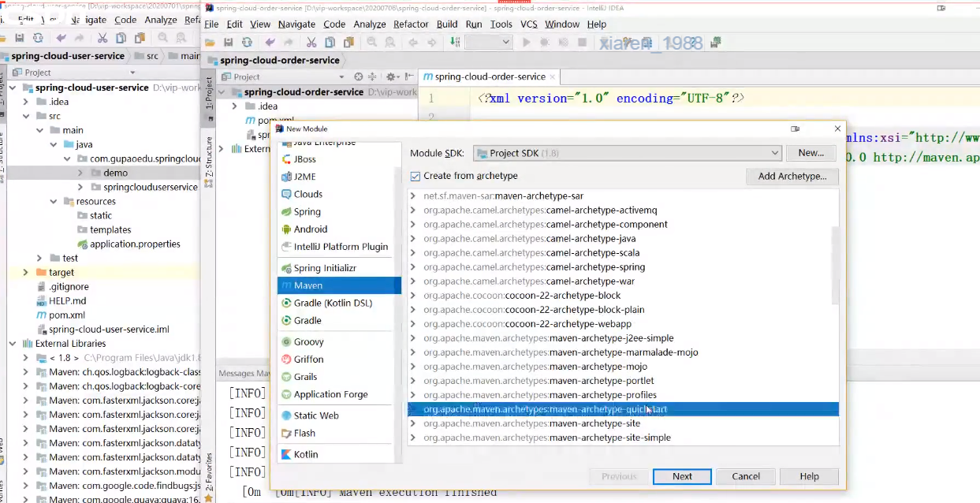Open the Navigate menu in order-service window
Image resolution: width=980 pixels, height=503 pixels.
coord(296,24)
